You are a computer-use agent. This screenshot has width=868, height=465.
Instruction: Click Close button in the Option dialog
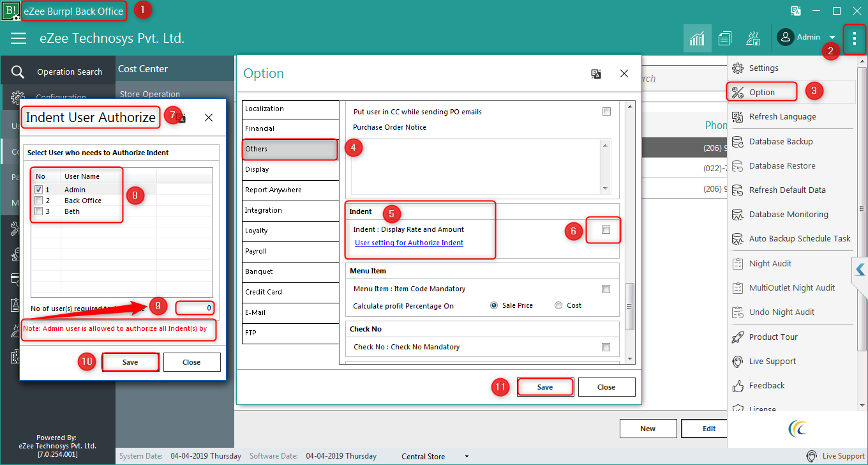606,387
